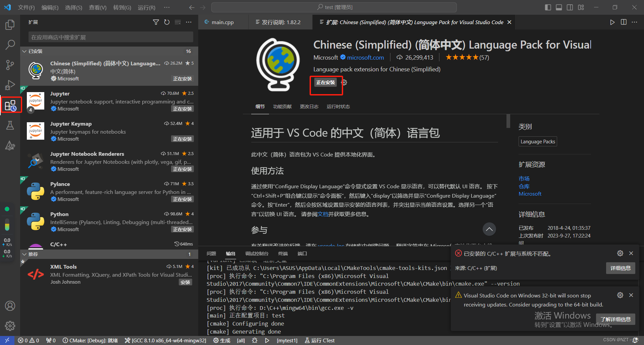Open the Run and Debug view

(x=10, y=85)
